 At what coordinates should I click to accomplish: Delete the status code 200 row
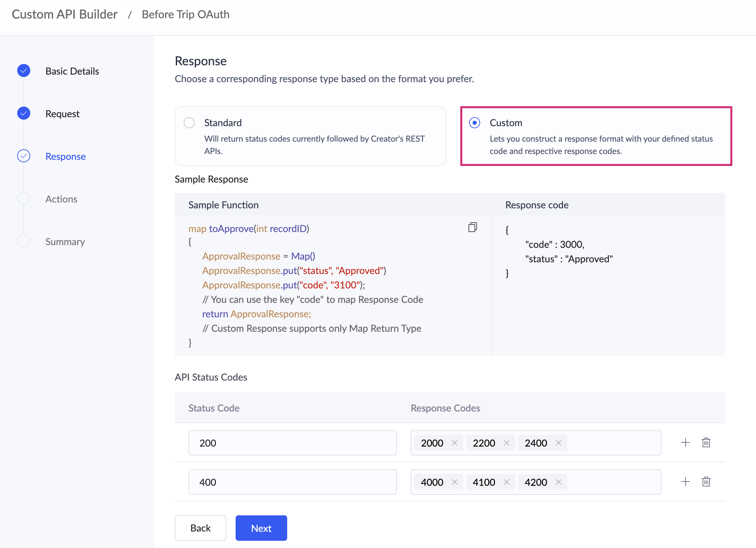tap(706, 442)
